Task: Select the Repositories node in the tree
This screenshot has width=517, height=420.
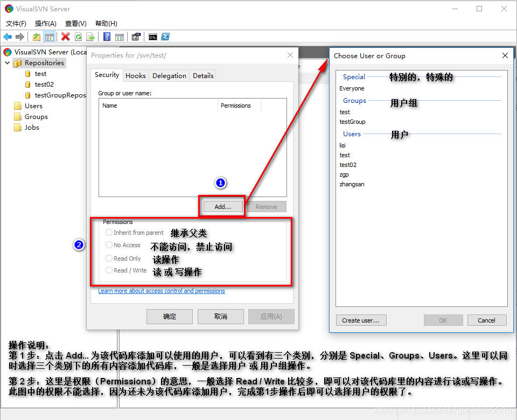Action: 39,62
